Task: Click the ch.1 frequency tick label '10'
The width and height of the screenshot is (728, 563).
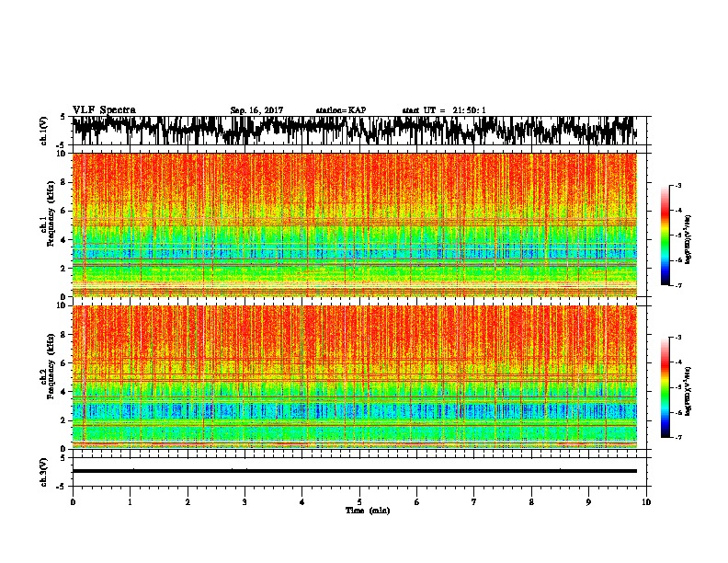Action: tap(63, 154)
